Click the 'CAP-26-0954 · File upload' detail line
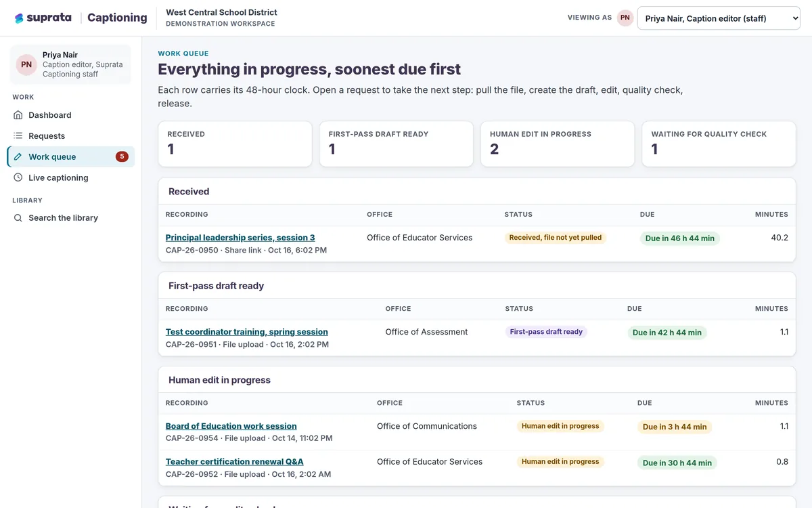The height and width of the screenshot is (508, 812). (x=249, y=438)
